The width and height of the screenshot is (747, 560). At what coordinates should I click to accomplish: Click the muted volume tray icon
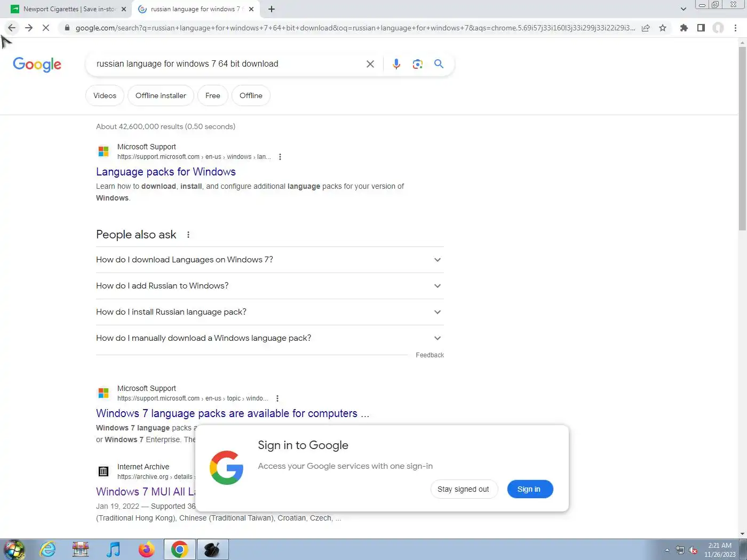(x=693, y=550)
